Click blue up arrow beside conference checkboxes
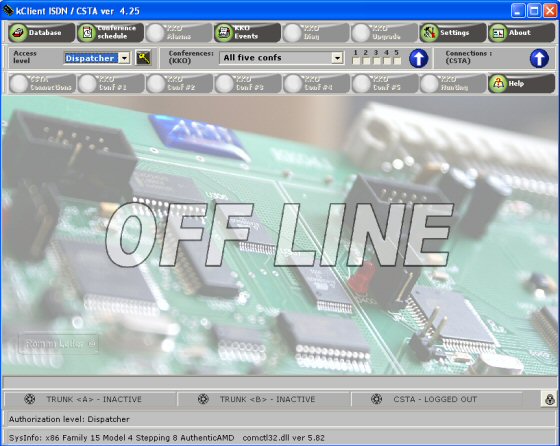This screenshot has width=560, height=446. click(x=419, y=58)
